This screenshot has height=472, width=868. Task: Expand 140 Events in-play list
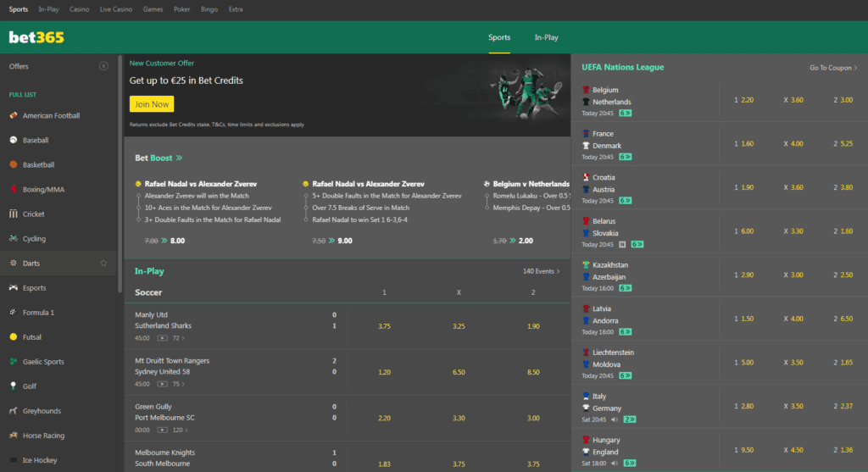542,272
